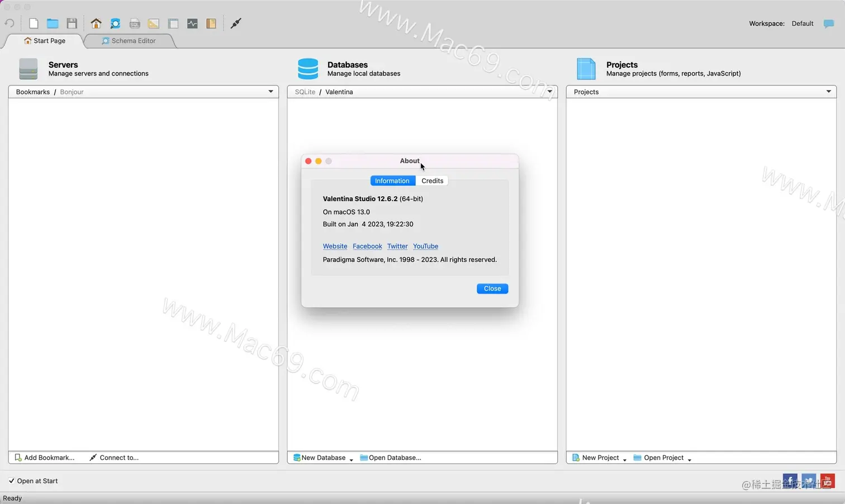The image size is (845, 504).
Task: Click Add Bookmark... button
Action: click(45, 458)
